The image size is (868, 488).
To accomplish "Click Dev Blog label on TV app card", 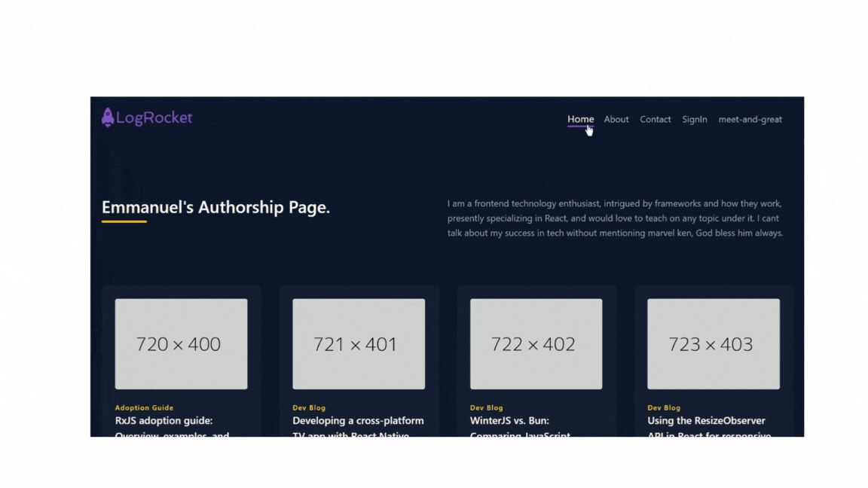I will (x=309, y=407).
